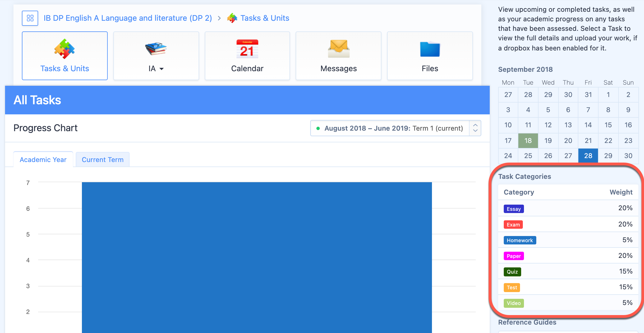Click the Progress Chart heading
Screen dimensions: 644x333
click(45, 128)
